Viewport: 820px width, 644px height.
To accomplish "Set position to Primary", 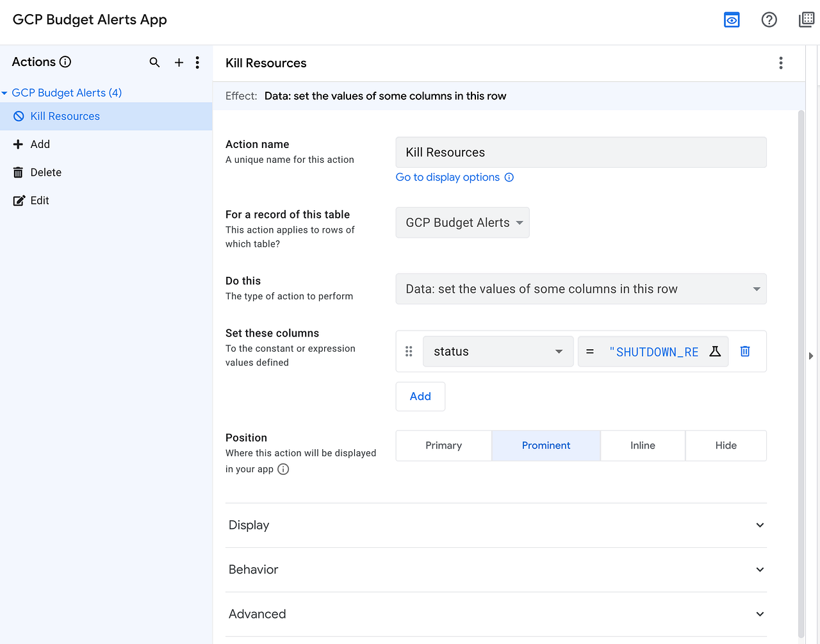I will pos(443,445).
